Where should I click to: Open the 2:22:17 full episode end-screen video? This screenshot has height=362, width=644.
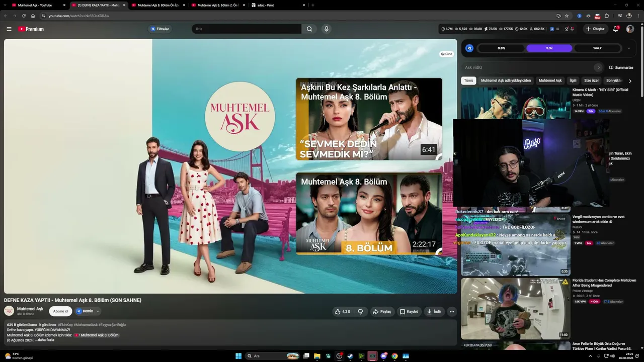click(369, 214)
